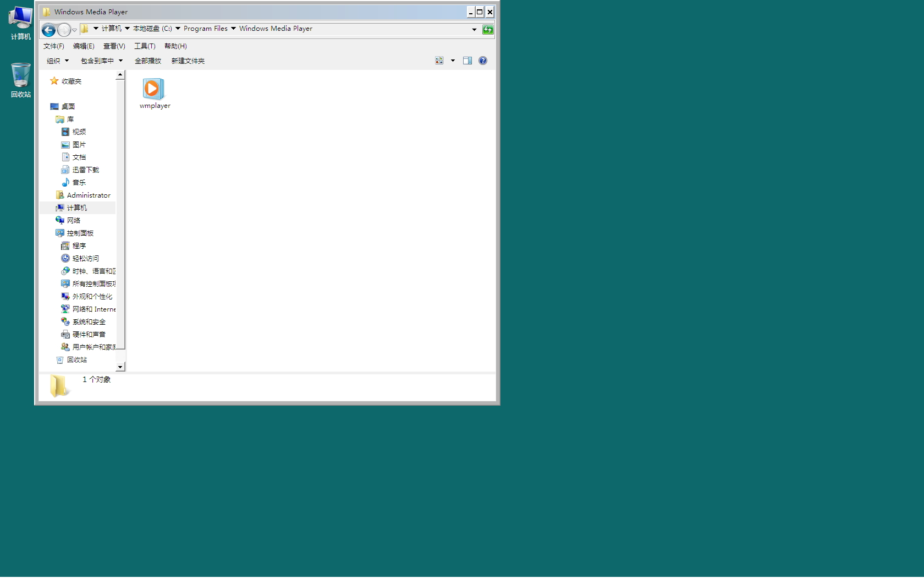This screenshot has width=924, height=578.
Task: Open the 组织 dropdown
Action: 58,61
